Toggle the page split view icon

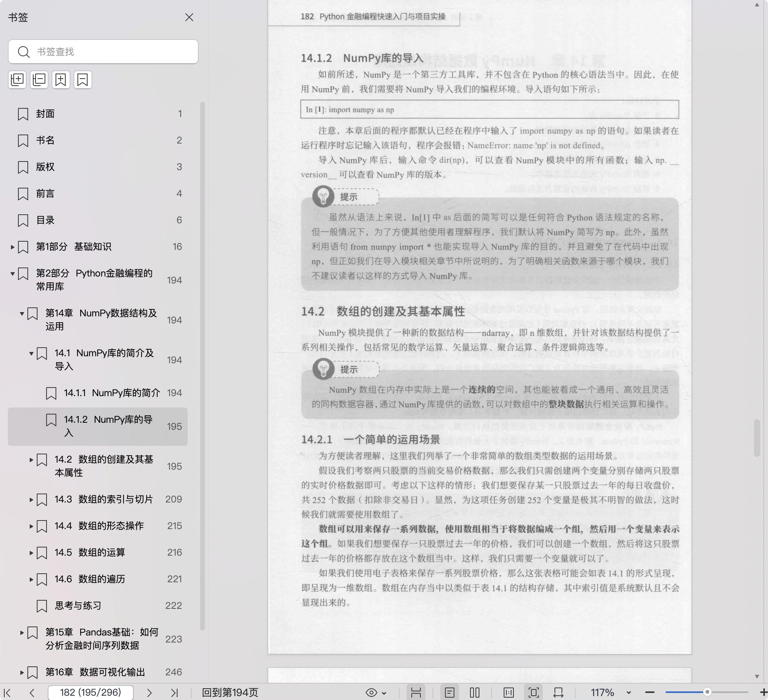(x=509, y=693)
